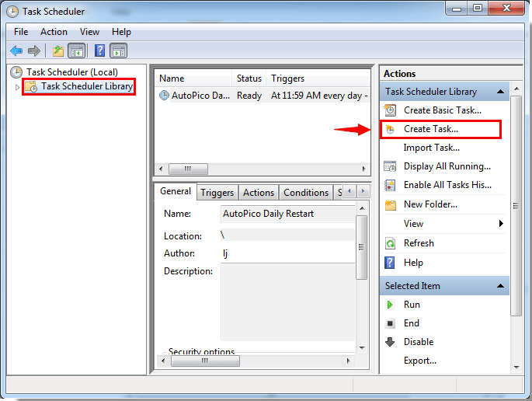The image size is (532, 401).
Task: Switch to the Triggers tab
Action: pos(217,193)
